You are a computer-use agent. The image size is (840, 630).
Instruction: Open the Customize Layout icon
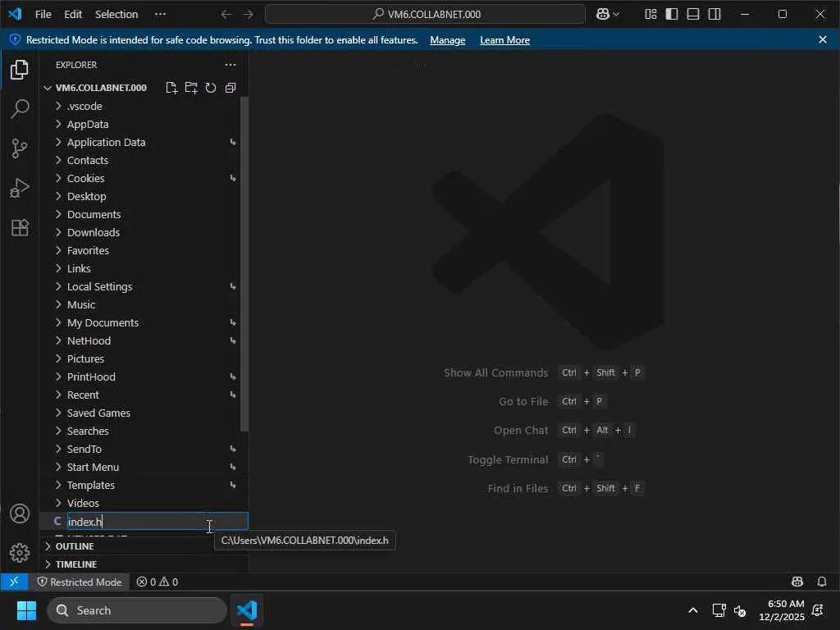pyautogui.click(x=651, y=15)
